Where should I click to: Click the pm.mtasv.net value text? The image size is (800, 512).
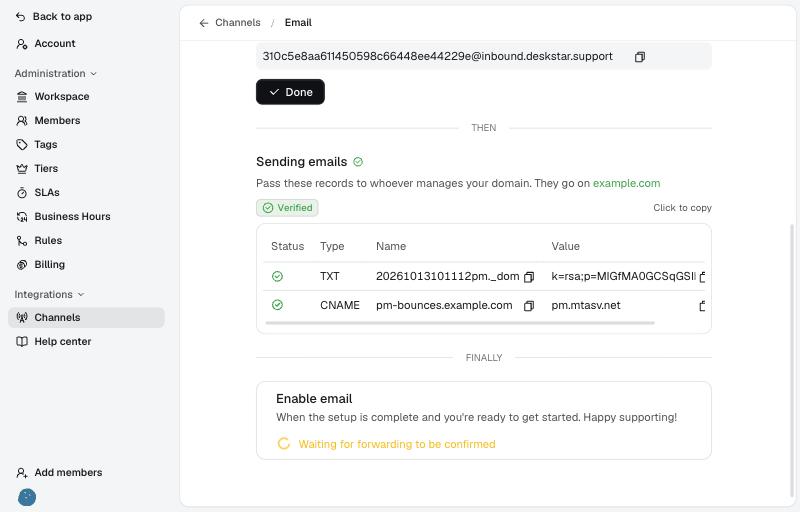[x=586, y=305]
